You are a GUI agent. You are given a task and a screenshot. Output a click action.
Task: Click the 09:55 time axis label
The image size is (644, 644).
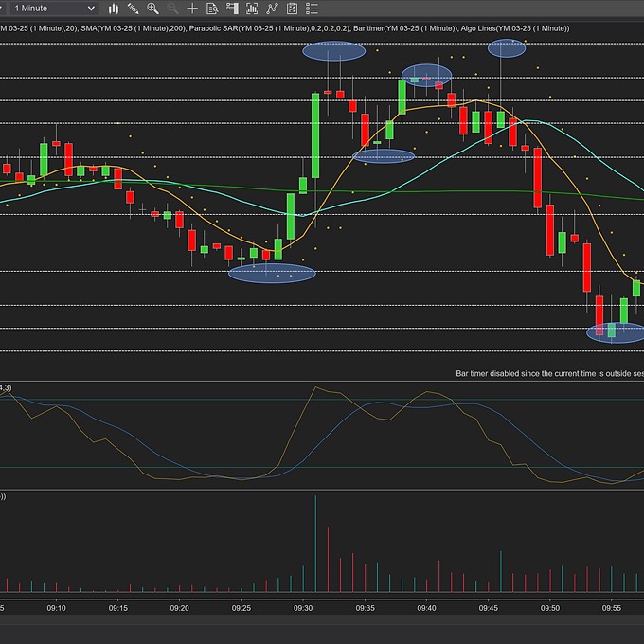pyautogui.click(x=612, y=608)
